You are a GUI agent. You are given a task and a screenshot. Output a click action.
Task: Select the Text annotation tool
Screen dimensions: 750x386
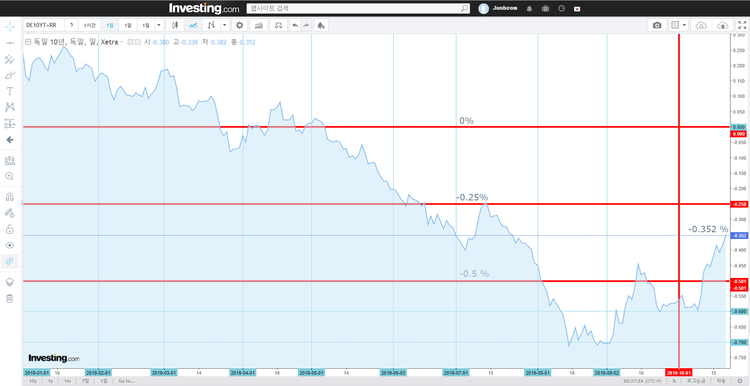coord(10,91)
